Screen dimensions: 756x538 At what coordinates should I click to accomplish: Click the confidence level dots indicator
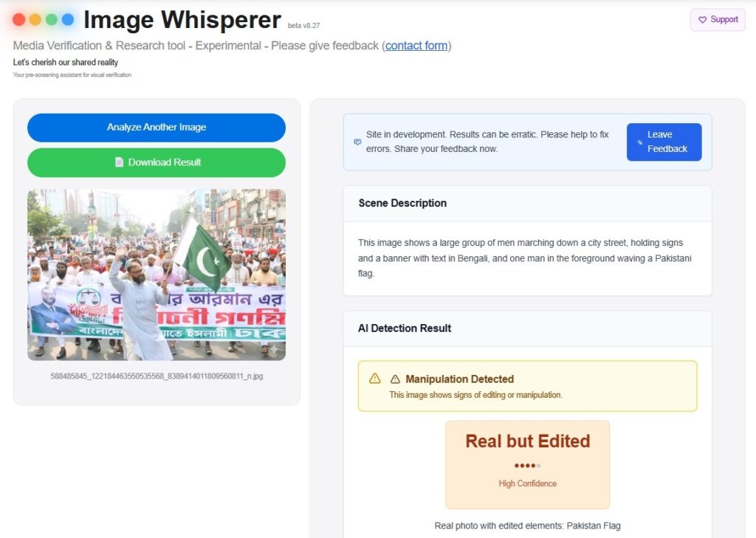click(527, 466)
